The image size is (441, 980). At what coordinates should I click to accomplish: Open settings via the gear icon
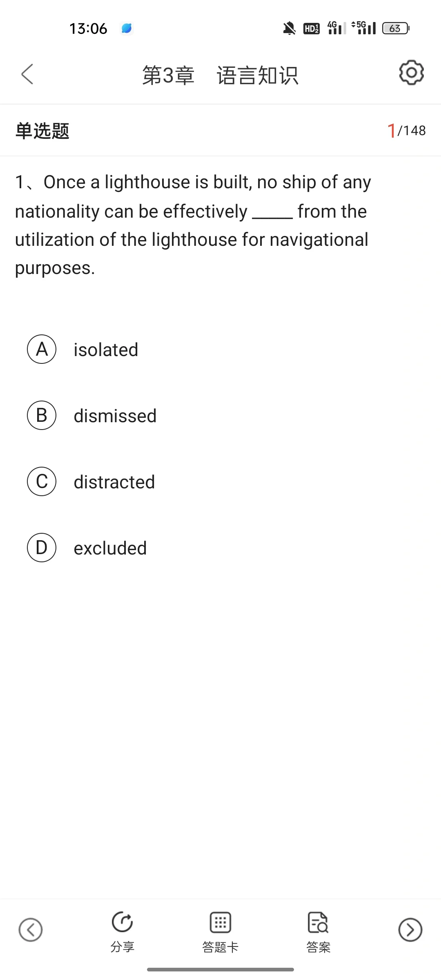point(411,73)
